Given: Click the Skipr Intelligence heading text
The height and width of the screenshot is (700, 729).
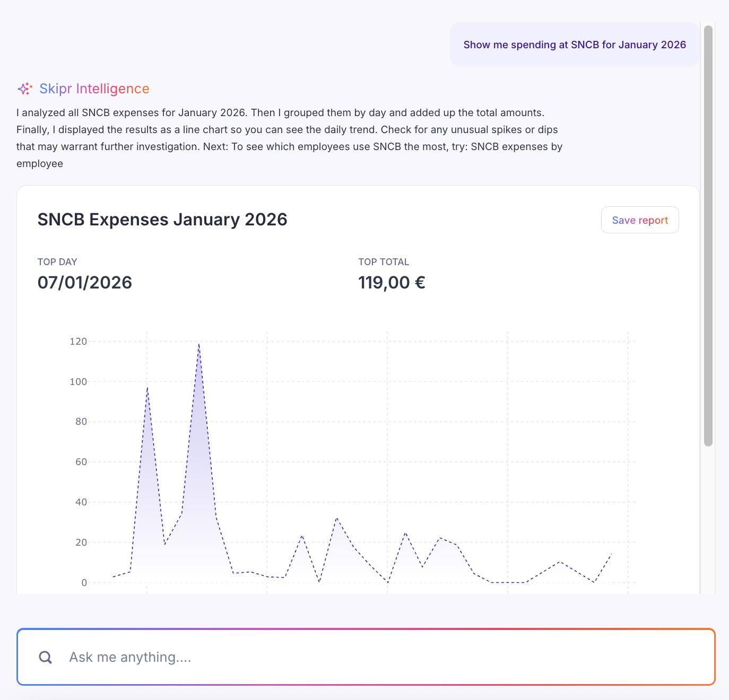Looking at the screenshot, I should (94, 89).
